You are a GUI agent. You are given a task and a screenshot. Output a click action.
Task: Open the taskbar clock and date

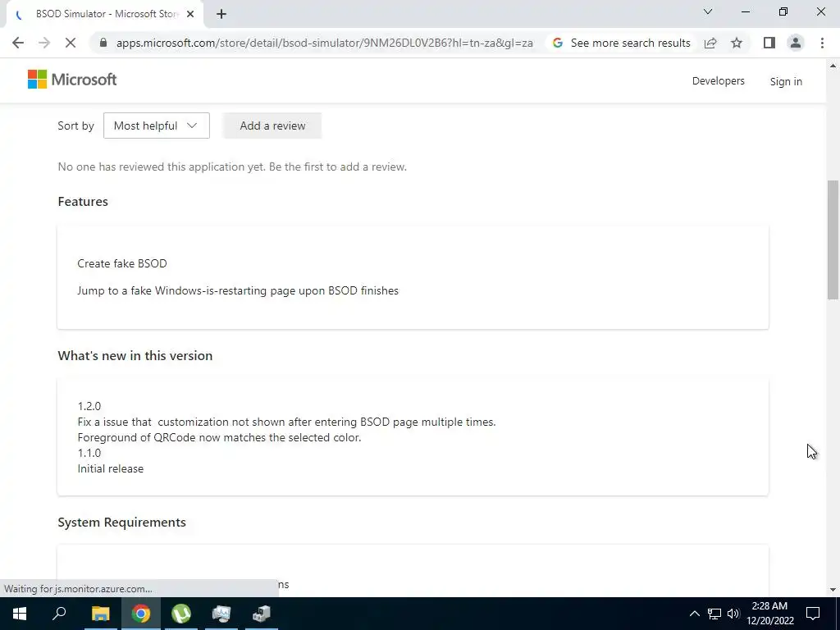[769, 614]
